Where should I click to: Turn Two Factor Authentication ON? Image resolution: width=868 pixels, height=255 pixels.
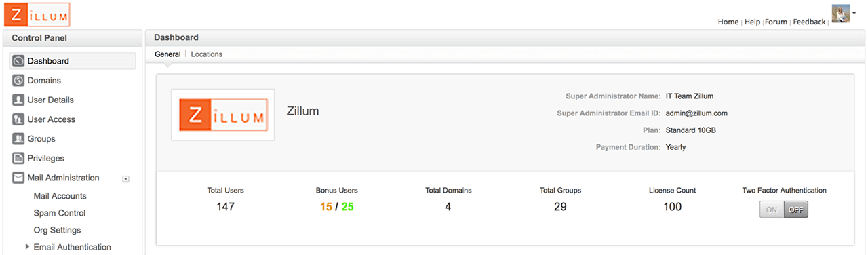point(772,210)
